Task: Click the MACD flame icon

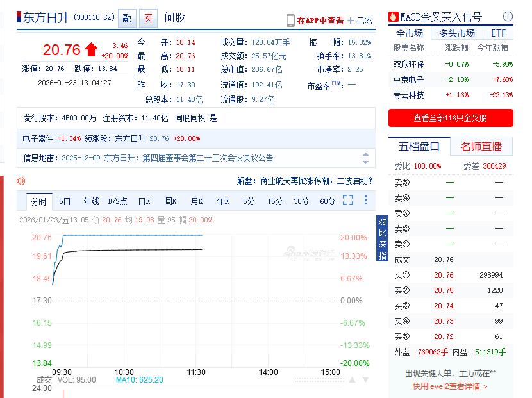Action: pos(394,17)
